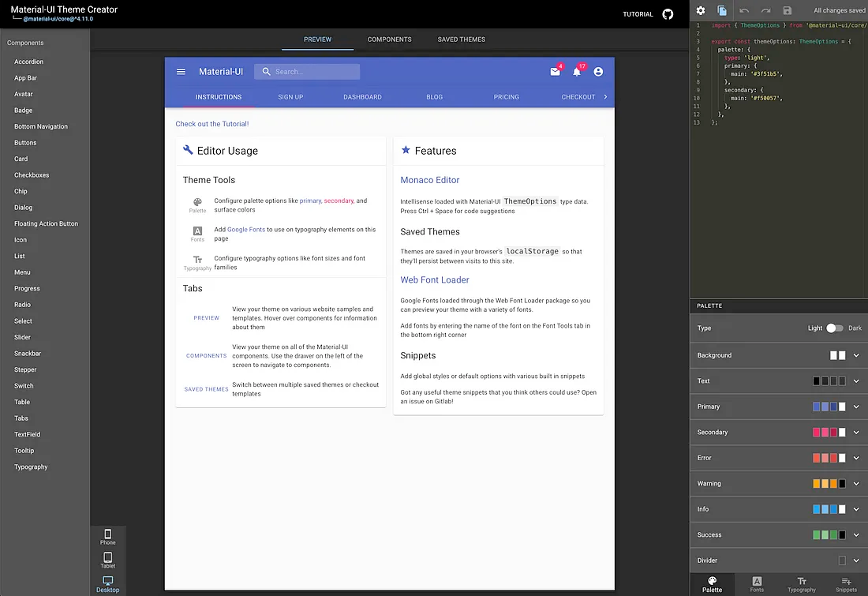Image resolution: width=868 pixels, height=596 pixels.
Task: Switch preview to Tablet size
Action: (x=108, y=560)
